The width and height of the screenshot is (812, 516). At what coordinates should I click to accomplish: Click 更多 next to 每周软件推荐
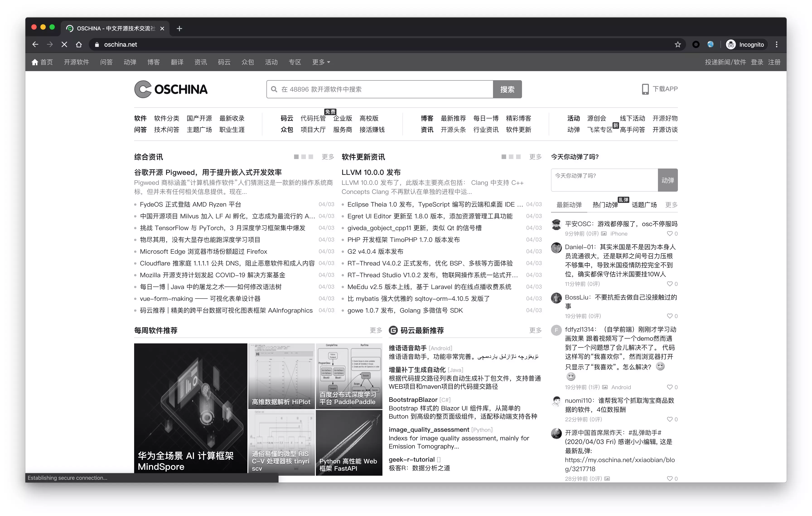[376, 330]
